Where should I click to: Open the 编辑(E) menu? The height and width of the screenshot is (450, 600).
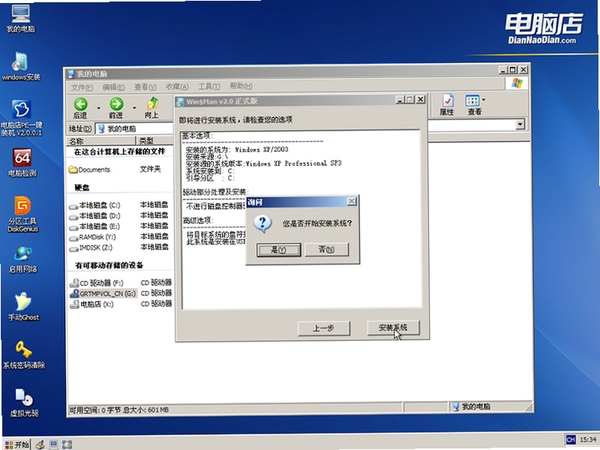tap(113, 87)
